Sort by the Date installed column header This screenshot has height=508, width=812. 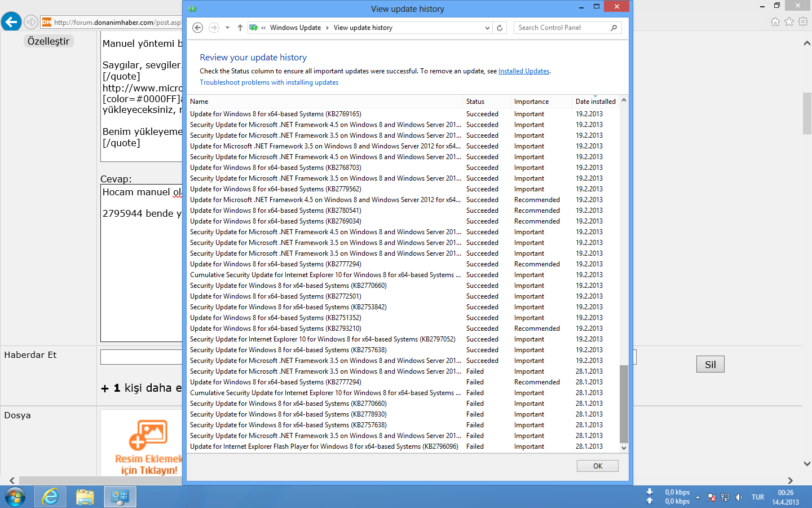coord(595,102)
